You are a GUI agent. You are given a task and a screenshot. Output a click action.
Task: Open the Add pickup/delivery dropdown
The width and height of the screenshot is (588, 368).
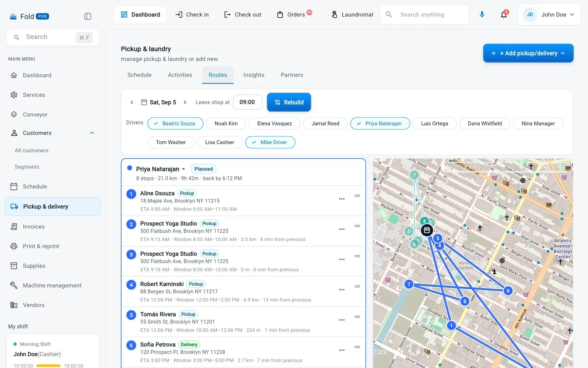pyautogui.click(x=528, y=53)
